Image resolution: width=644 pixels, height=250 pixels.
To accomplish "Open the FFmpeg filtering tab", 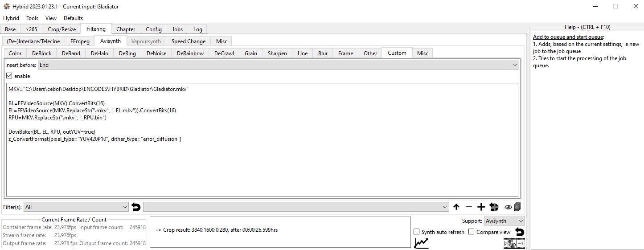I will pyautogui.click(x=80, y=41).
